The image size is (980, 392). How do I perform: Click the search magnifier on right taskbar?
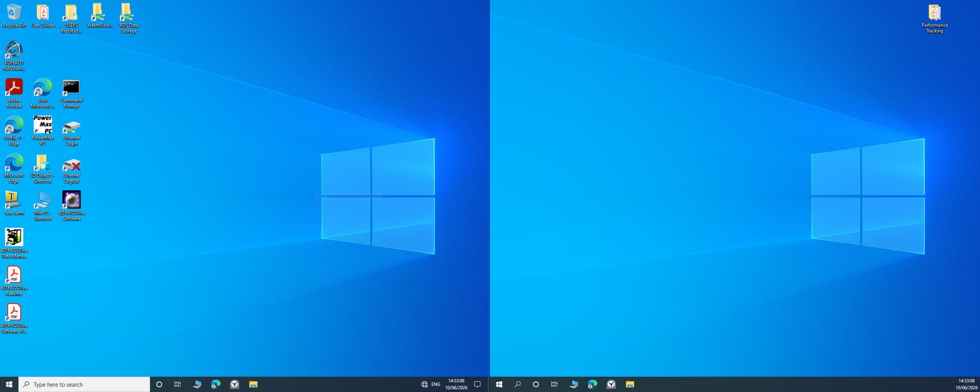517,384
